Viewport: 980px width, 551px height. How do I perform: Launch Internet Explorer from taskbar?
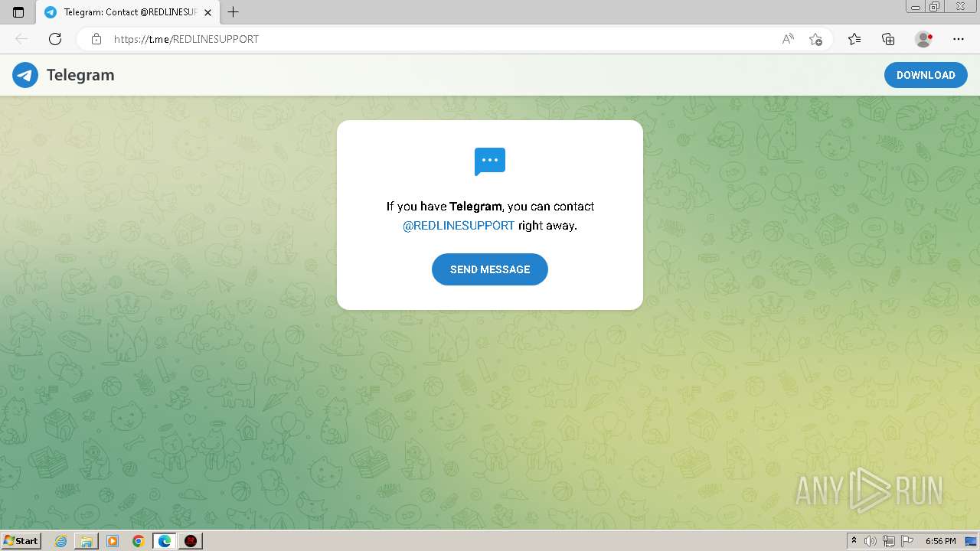pos(60,541)
